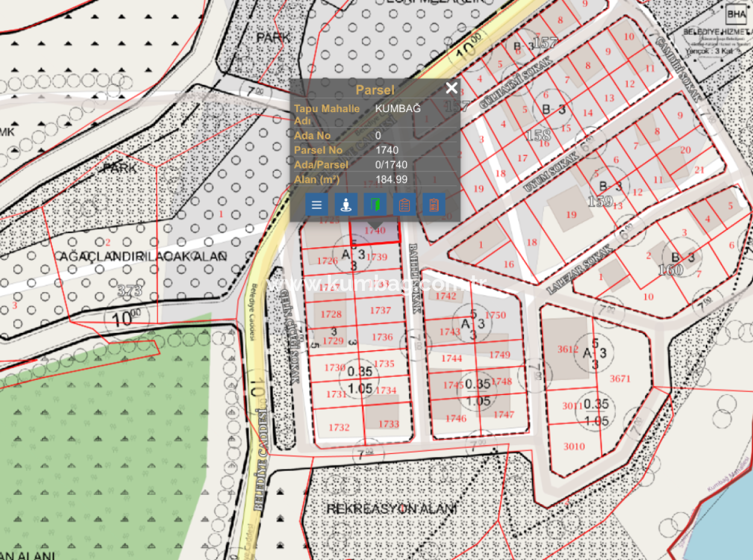Viewport: 753px width, 560px height.
Task: Click the street view person icon
Action: tap(346, 204)
